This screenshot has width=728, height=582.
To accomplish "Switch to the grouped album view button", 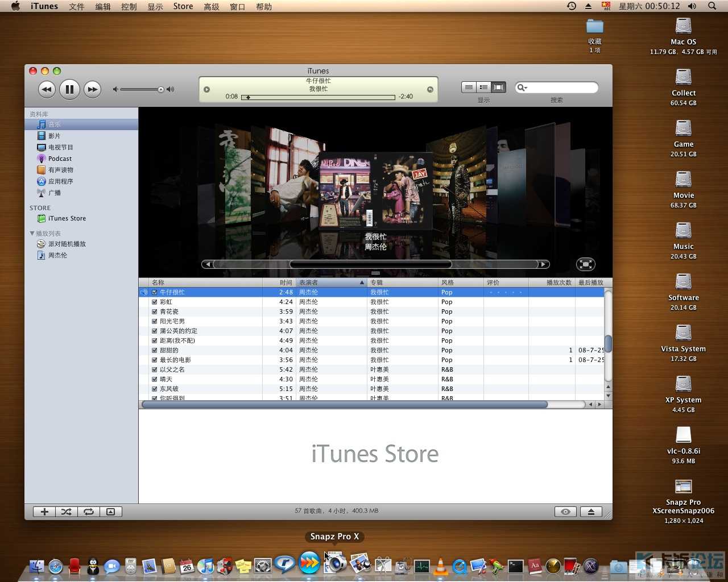I will 483,87.
